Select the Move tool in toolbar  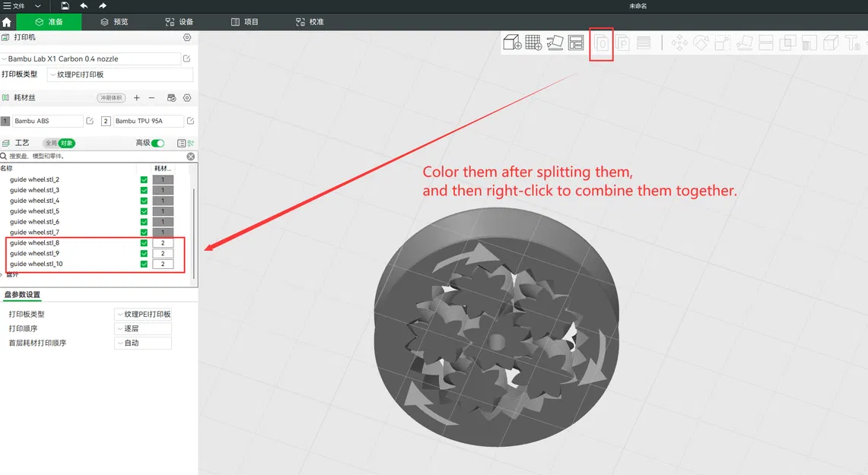coord(679,43)
